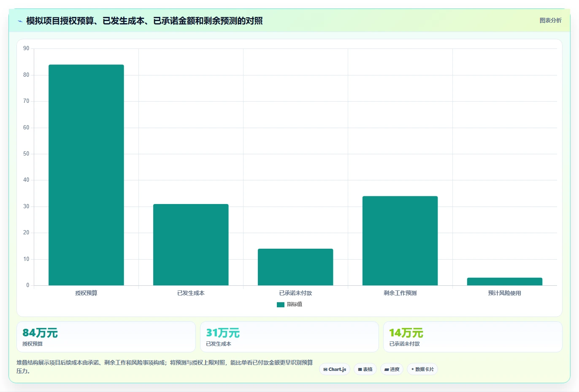Click the 表格 tag pill

(365, 369)
